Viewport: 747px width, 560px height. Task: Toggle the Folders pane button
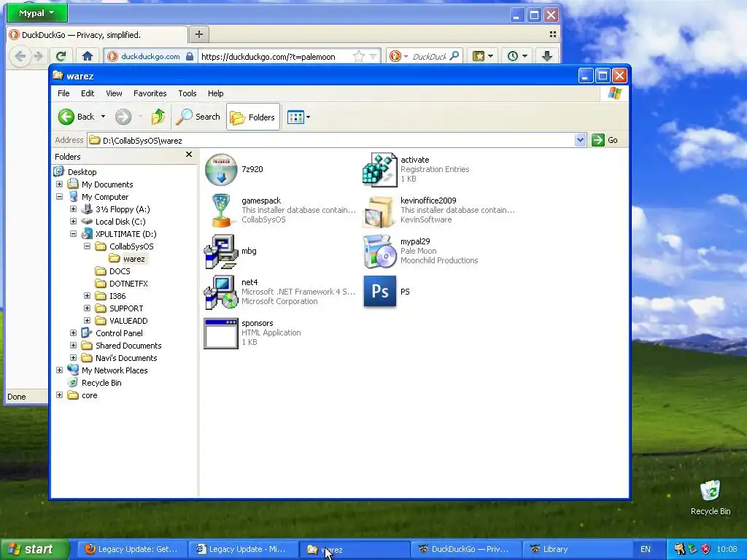(x=252, y=117)
